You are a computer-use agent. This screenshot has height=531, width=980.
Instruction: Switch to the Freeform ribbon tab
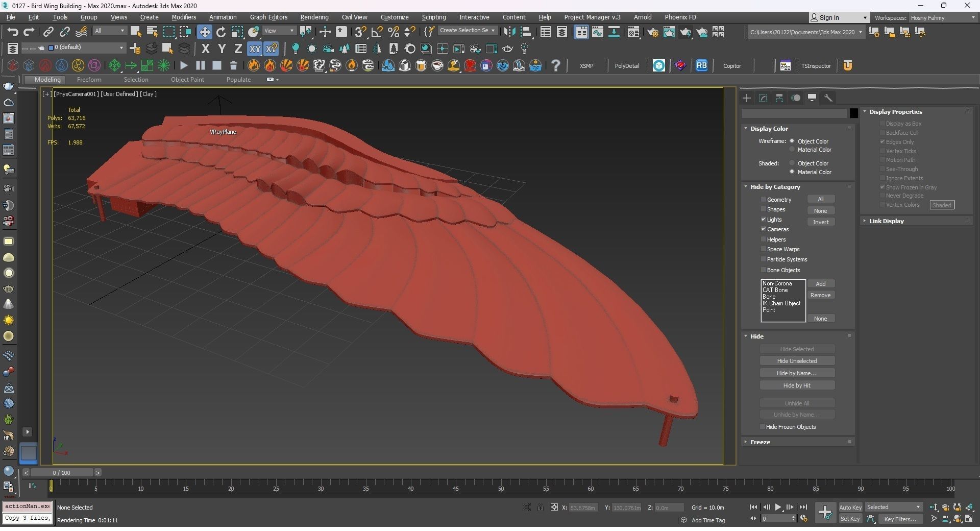pos(89,80)
